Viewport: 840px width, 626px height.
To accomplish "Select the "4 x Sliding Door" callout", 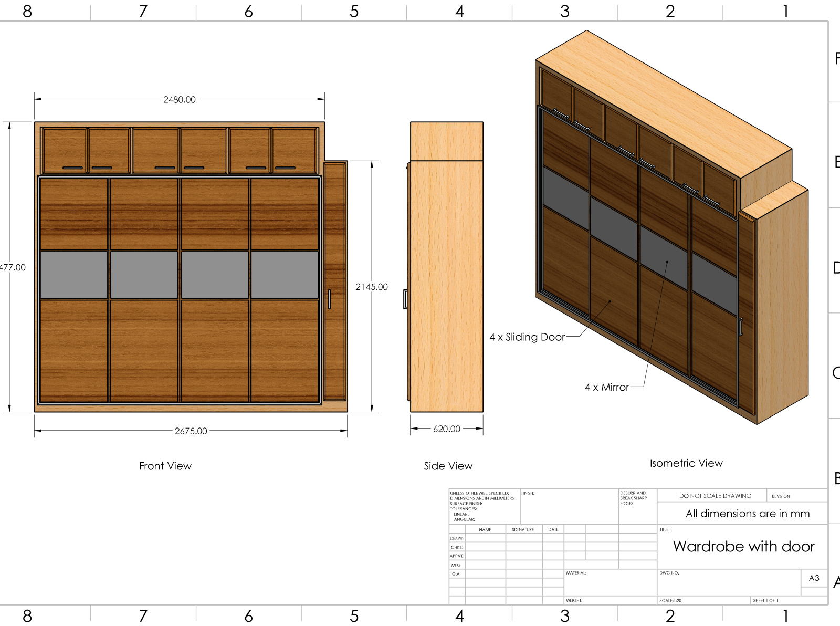I will pos(527,337).
